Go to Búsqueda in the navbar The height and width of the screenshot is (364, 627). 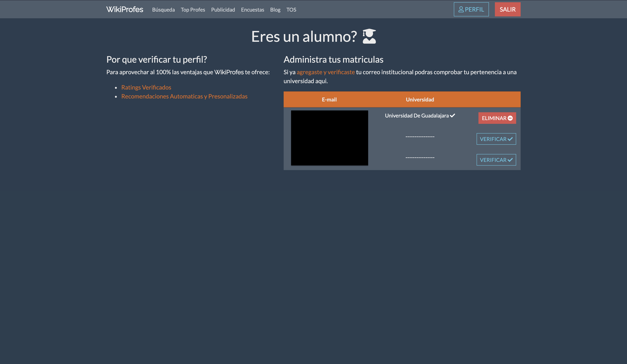(x=163, y=10)
